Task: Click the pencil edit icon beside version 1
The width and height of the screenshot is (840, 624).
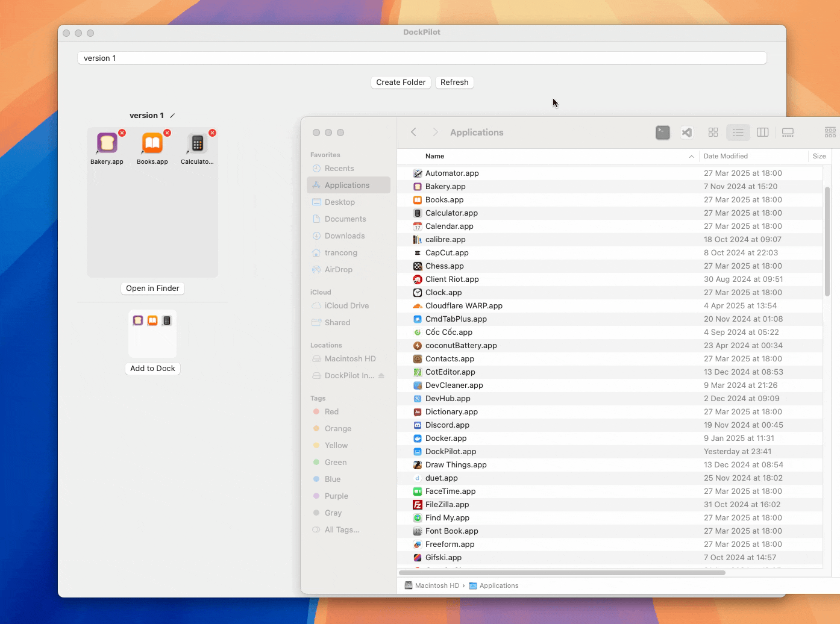Action: coord(172,116)
